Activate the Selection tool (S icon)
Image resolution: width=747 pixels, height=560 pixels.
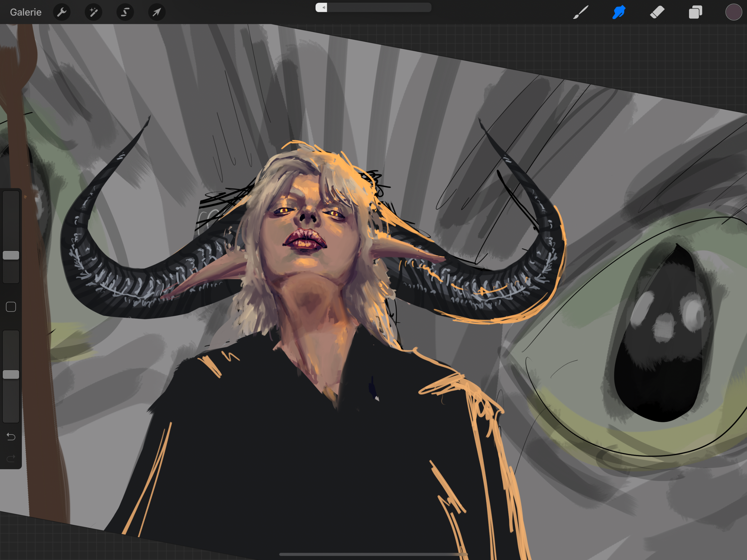point(125,12)
